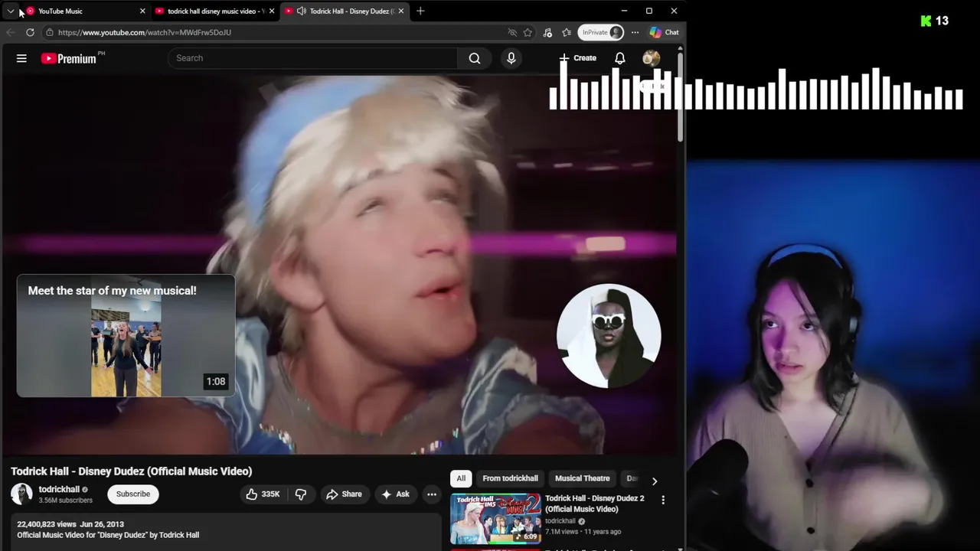980x551 pixels.
Task: Dislike the video
Action: pyautogui.click(x=301, y=494)
